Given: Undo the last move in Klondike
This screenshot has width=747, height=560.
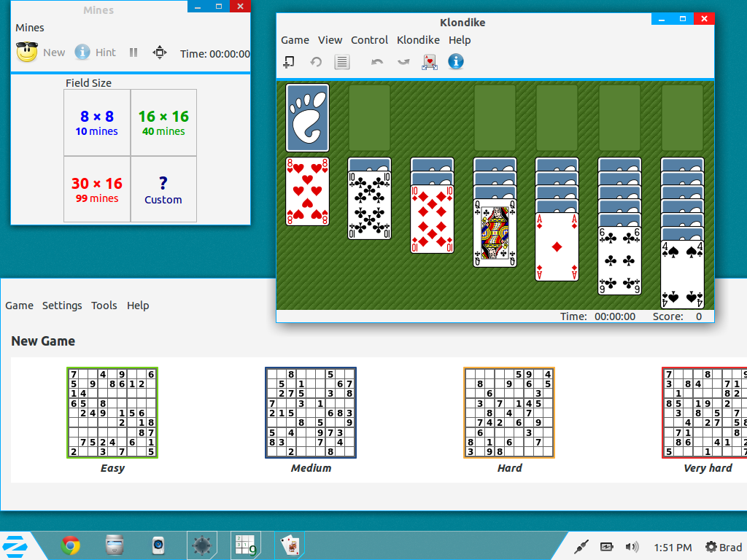Looking at the screenshot, I should (x=377, y=62).
